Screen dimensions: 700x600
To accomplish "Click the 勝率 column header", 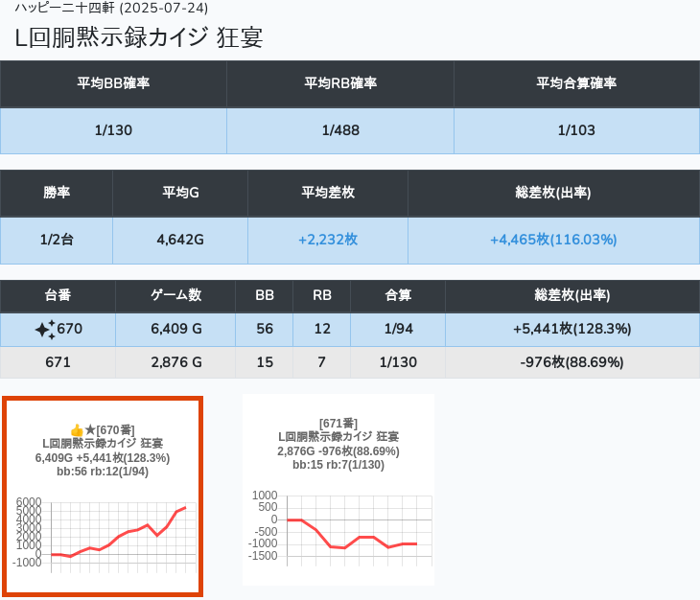I will click(57, 193).
